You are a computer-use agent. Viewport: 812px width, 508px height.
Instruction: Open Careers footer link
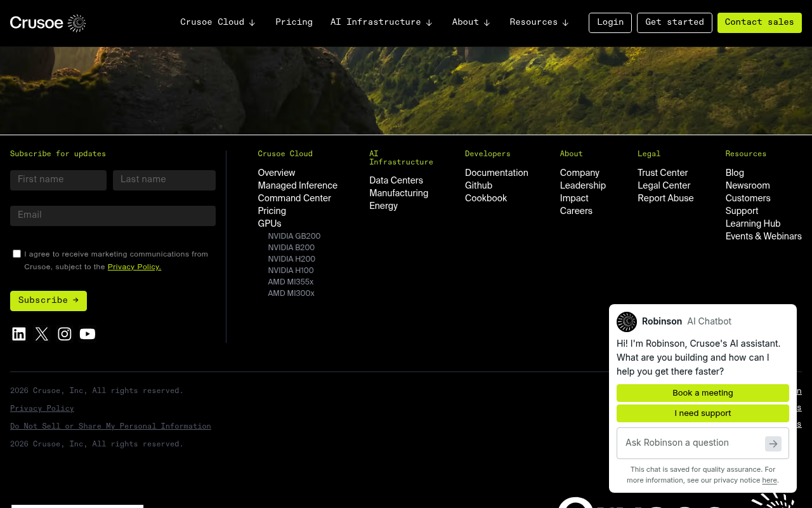576,211
